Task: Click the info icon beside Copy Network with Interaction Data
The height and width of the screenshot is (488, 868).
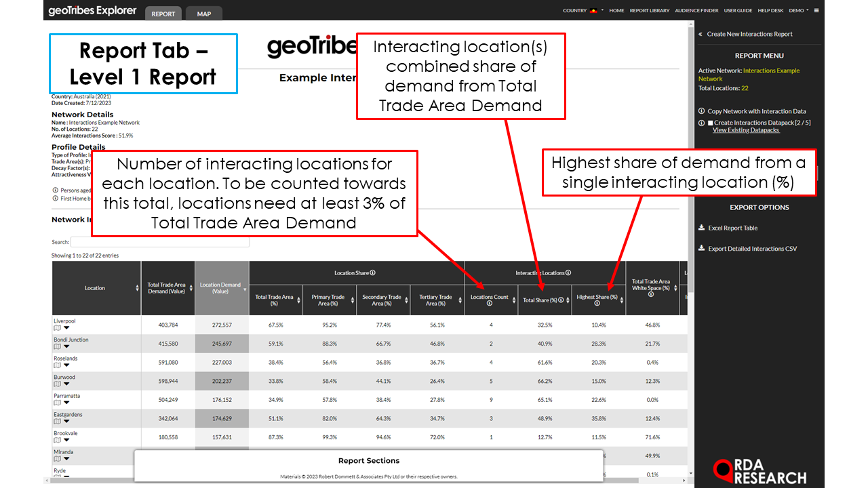Action: 701,111
